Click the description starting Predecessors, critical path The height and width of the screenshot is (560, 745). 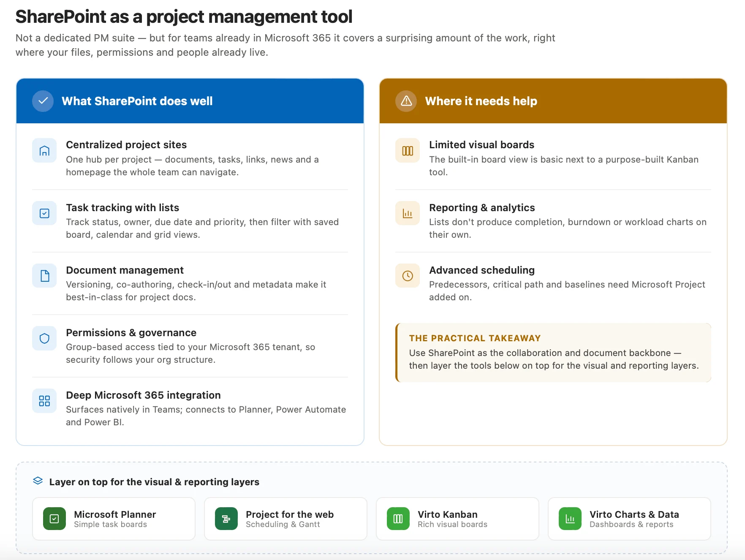click(567, 291)
